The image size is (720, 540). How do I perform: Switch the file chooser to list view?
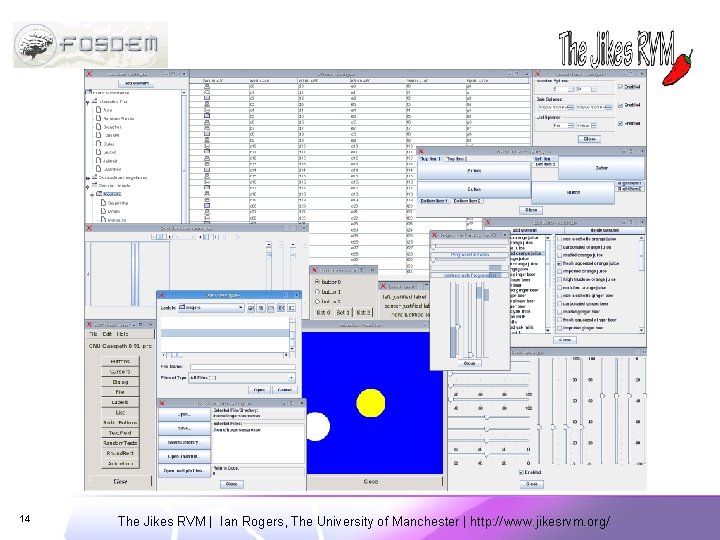(281, 308)
